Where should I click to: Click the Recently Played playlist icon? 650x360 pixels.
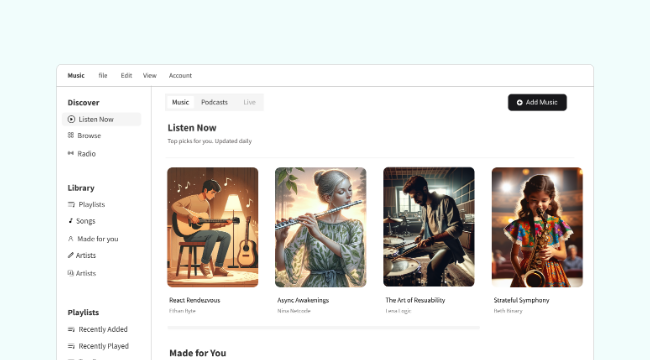coord(71,346)
